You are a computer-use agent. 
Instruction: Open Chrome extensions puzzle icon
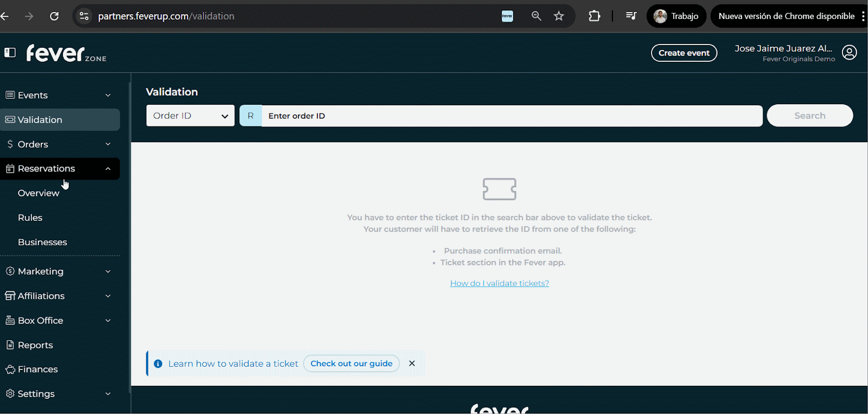(x=595, y=16)
